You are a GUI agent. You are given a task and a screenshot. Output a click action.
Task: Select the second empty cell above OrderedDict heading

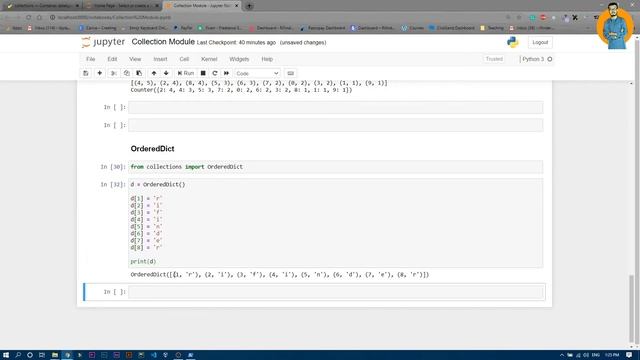point(336,125)
